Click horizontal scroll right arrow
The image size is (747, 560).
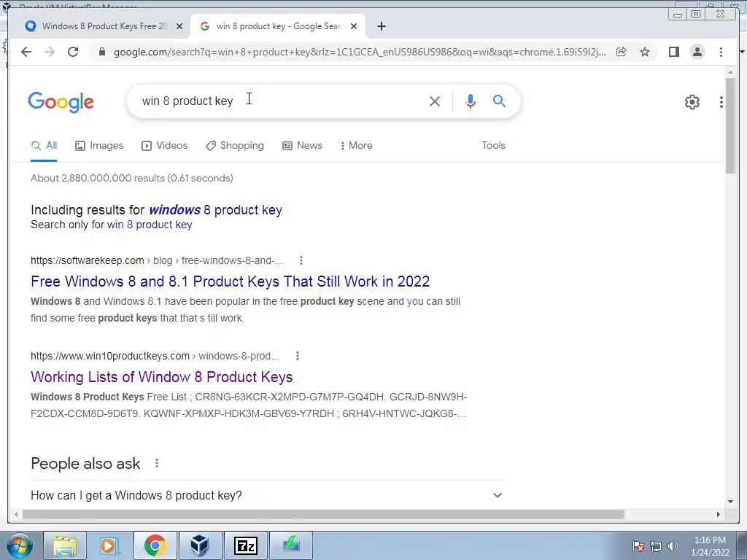[718, 514]
